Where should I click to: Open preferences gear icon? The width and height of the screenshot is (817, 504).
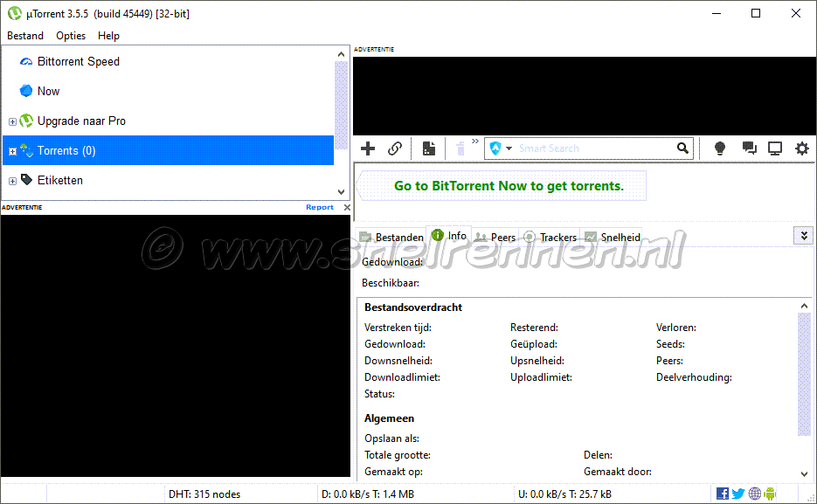coord(802,148)
